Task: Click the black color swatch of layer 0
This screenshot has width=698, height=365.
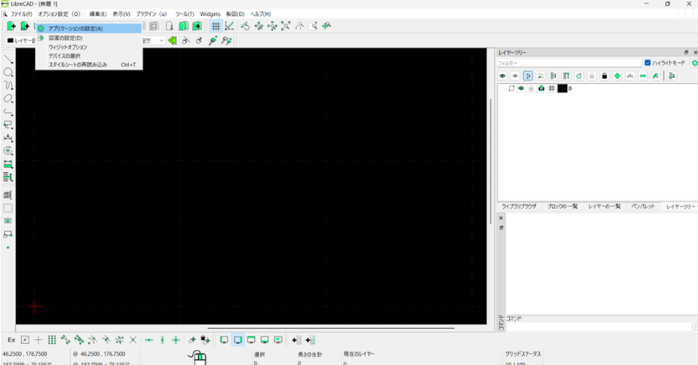Action: pyautogui.click(x=562, y=89)
